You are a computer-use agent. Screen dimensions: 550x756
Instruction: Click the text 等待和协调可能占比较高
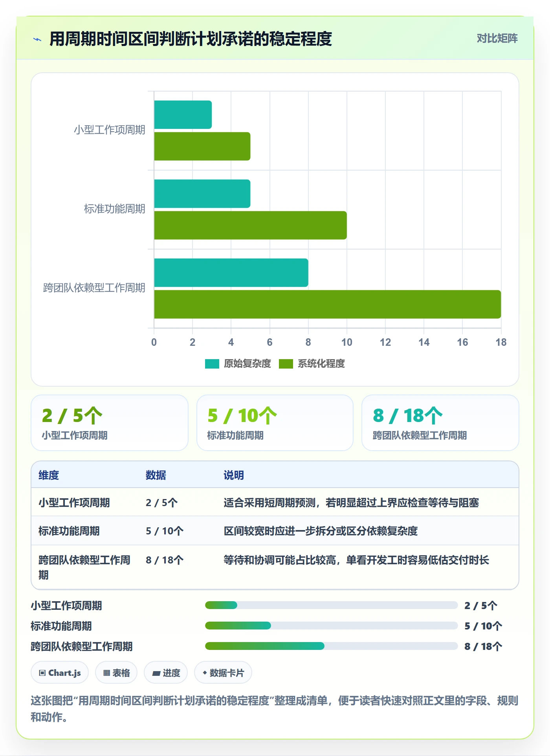pyautogui.click(x=280, y=560)
